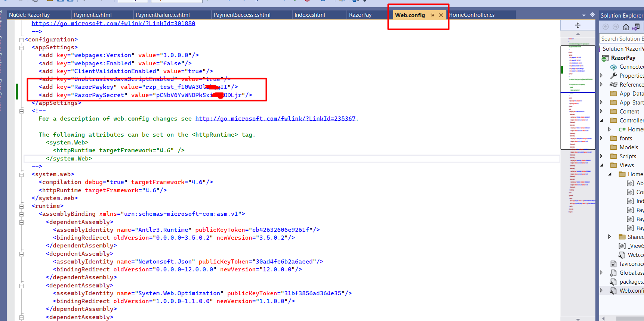The width and height of the screenshot is (644, 321).
Task: Click Solution Explorer horizontal scrollbar thumb
Action: point(630,318)
